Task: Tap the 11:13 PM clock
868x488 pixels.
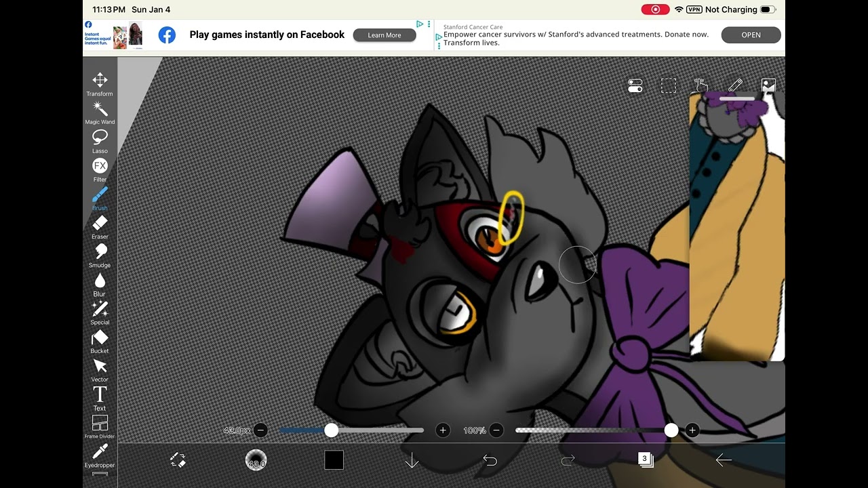Action: point(108,9)
